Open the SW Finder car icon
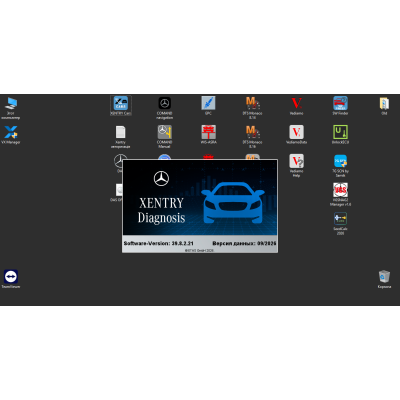Image resolution: width=400 pixels, height=400 pixels. [340, 106]
